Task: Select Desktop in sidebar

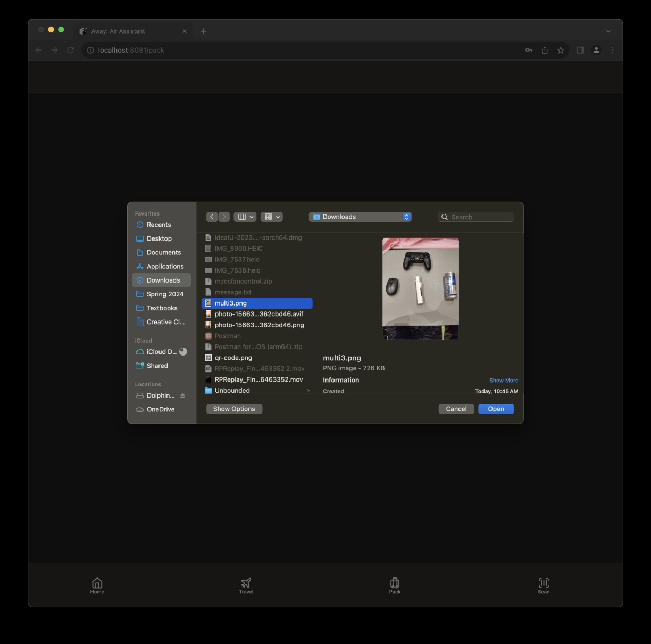Action: (x=161, y=238)
